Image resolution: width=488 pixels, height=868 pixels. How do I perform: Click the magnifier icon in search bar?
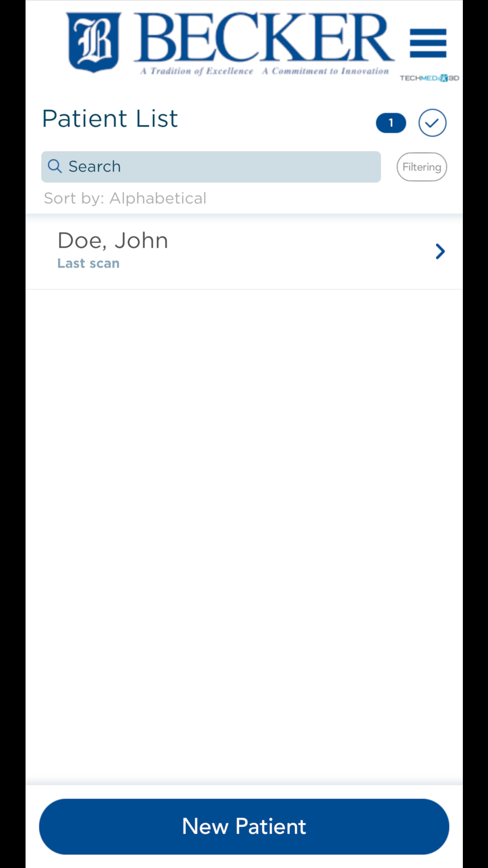[55, 166]
